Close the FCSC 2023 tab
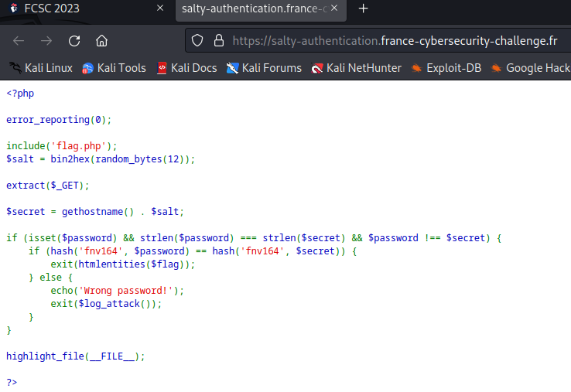 (x=160, y=9)
